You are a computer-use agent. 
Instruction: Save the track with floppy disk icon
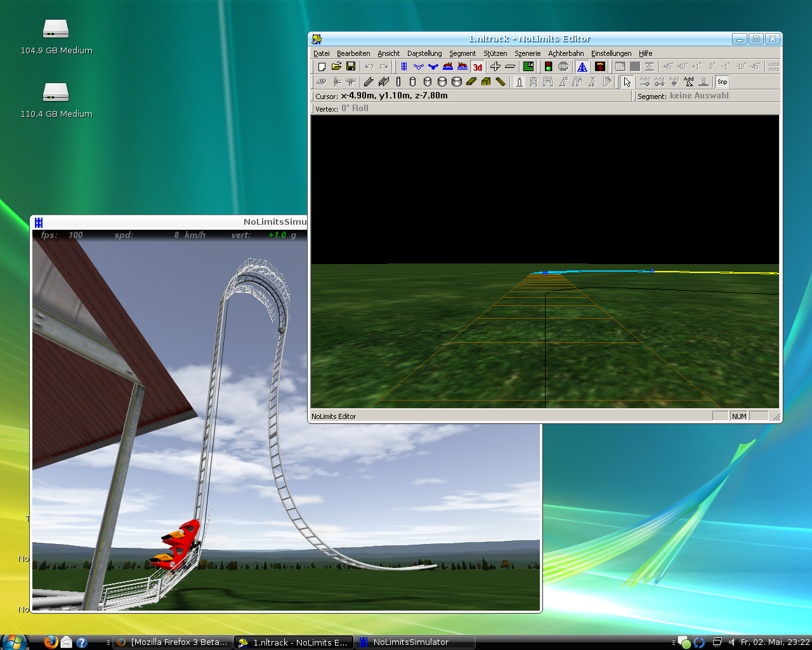[x=351, y=67]
